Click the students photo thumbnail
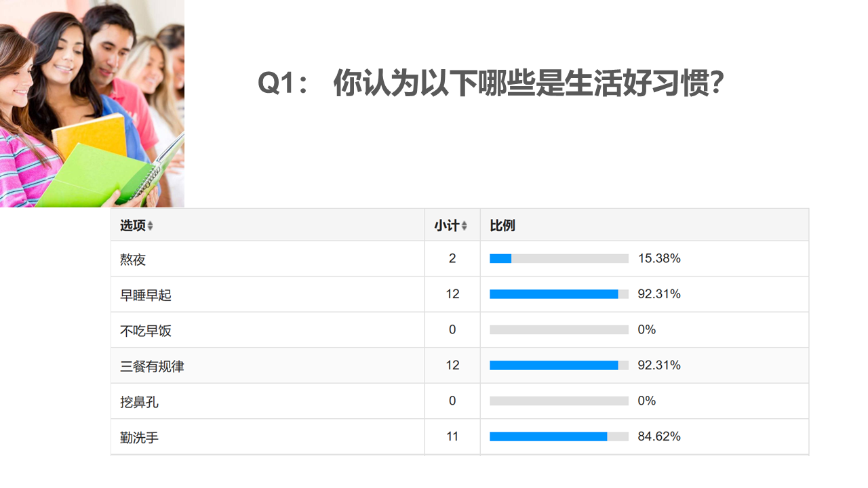 tap(92, 104)
